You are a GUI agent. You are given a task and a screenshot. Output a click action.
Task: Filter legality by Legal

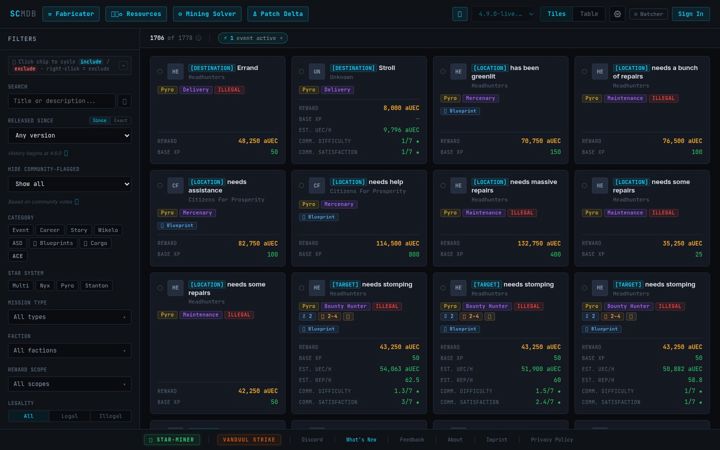[x=69, y=416]
